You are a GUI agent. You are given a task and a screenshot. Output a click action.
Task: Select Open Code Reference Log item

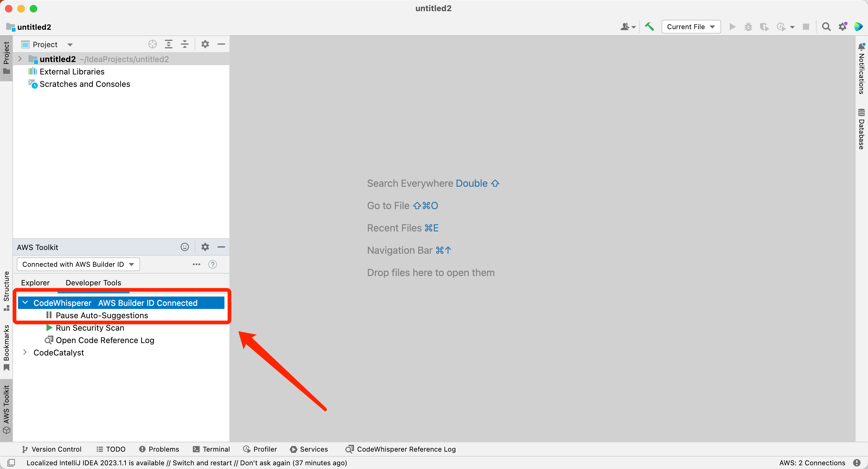coord(105,340)
